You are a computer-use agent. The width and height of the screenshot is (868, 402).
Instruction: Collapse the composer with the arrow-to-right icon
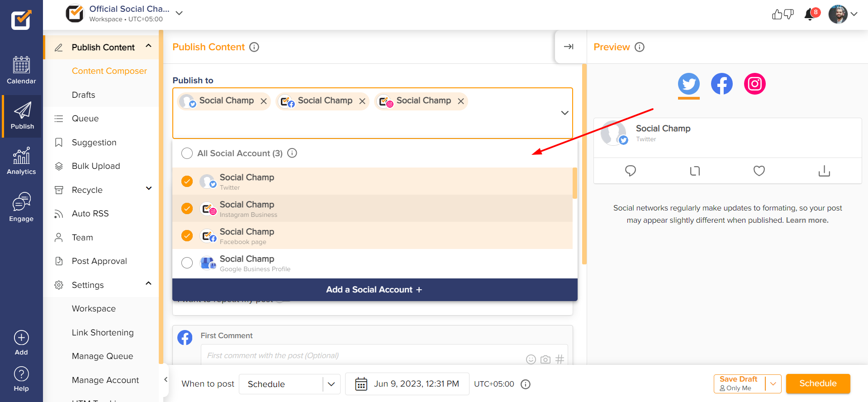(569, 47)
